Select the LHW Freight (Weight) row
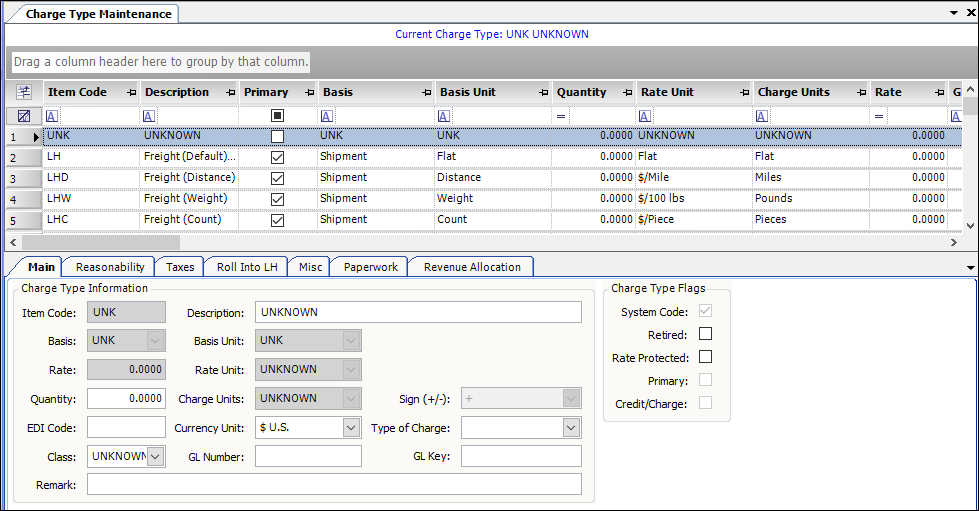 point(190,199)
